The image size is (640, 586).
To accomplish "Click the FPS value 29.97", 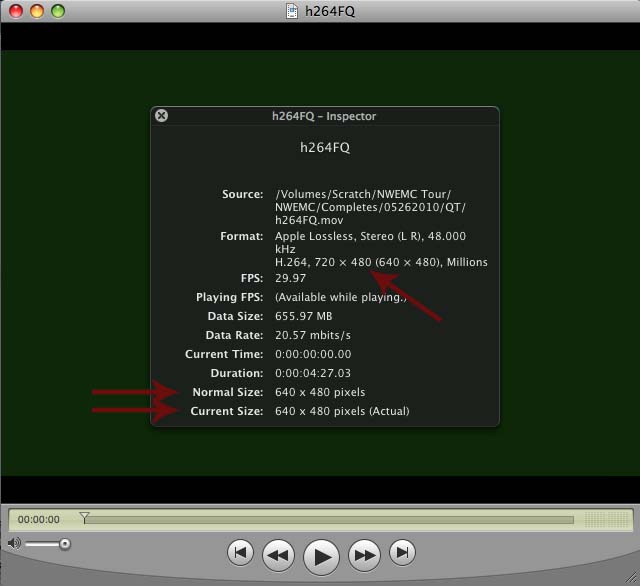I will coord(290,278).
